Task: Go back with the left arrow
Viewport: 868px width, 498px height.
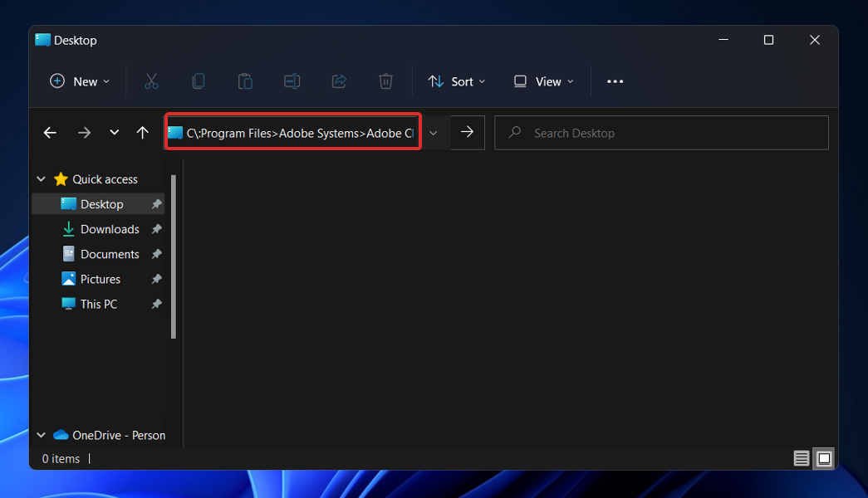Action: coord(50,133)
